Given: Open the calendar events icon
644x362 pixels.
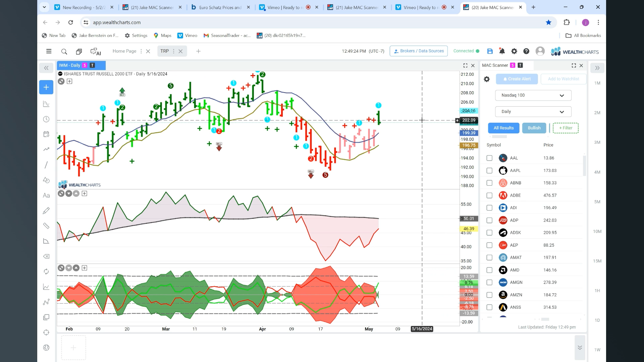Looking at the screenshot, I should (x=46, y=134).
